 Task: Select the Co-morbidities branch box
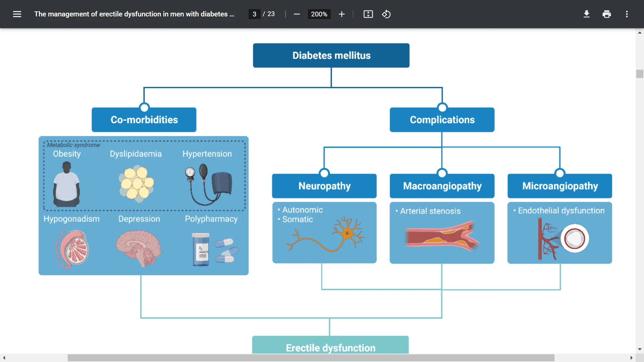tap(144, 120)
